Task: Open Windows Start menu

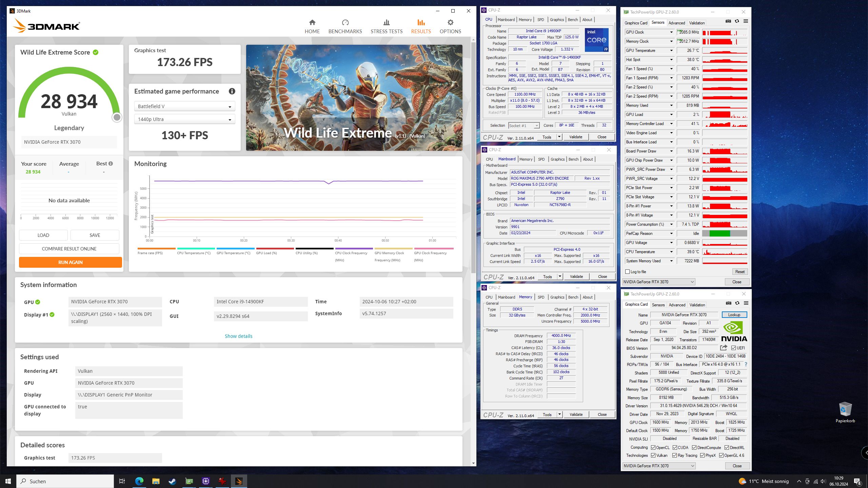Action: point(8,481)
